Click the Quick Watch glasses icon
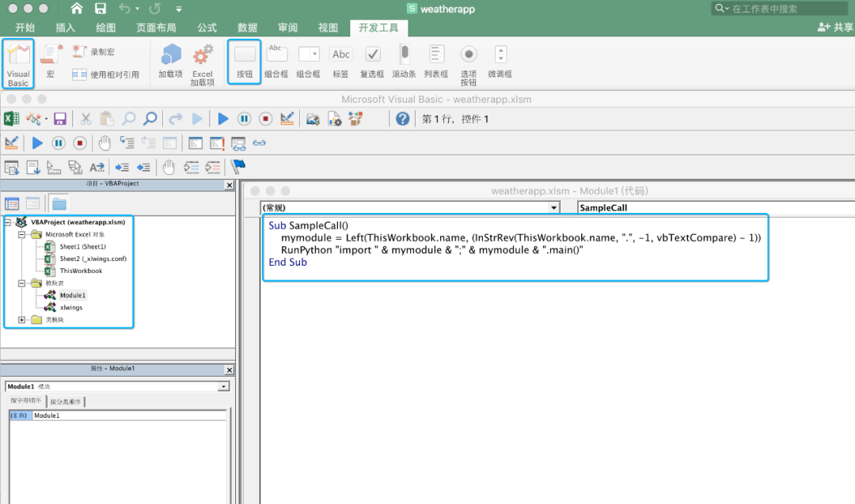This screenshot has height=504, width=855. (260, 142)
